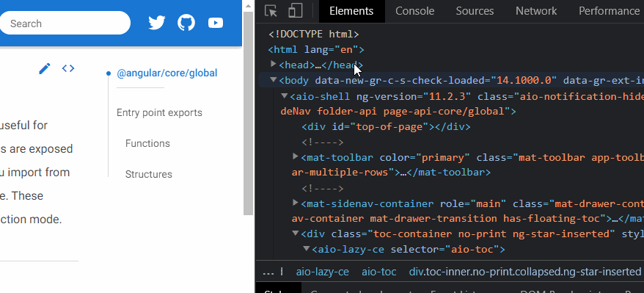
Task: Select the comment line above mat-sidenav-container
Action: point(323,188)
